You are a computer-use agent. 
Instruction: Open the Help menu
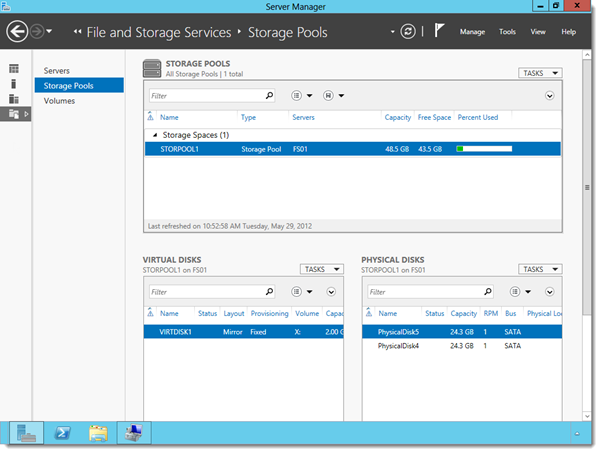568,32
